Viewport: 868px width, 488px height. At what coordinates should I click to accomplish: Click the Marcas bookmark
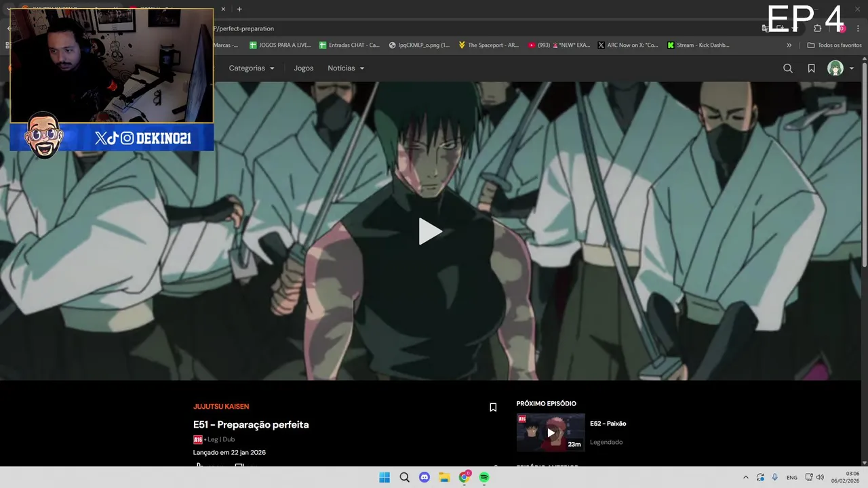226,45
